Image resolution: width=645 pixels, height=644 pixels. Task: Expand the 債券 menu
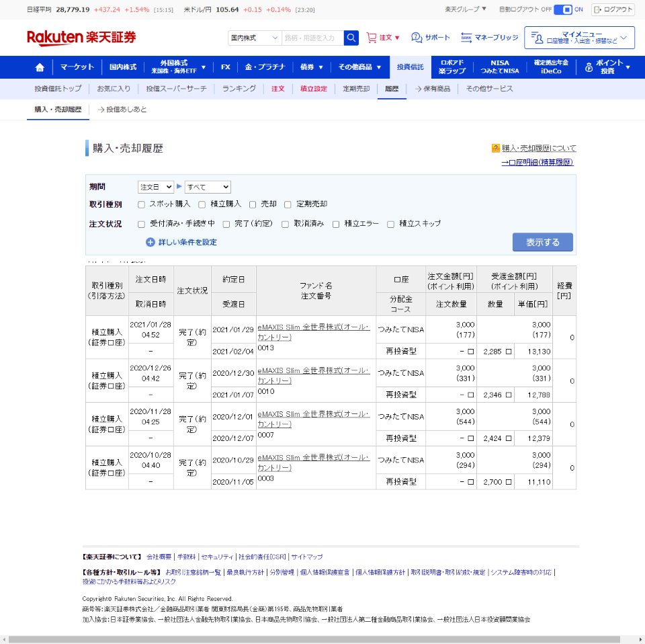click(x=311, y=67)
